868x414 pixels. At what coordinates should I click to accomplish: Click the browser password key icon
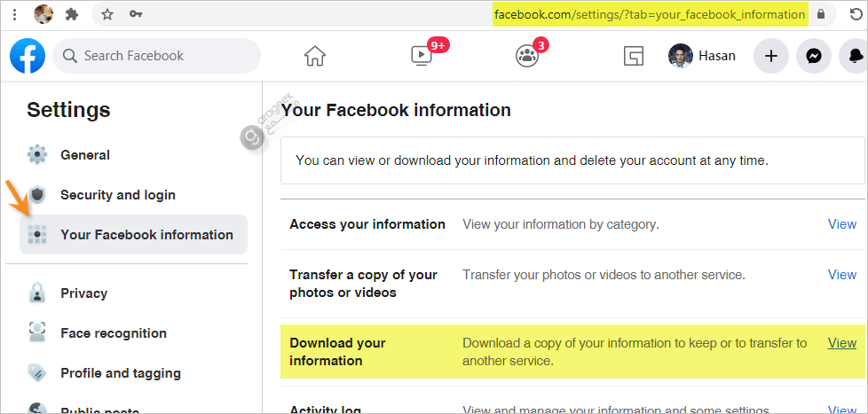point(136,14)
